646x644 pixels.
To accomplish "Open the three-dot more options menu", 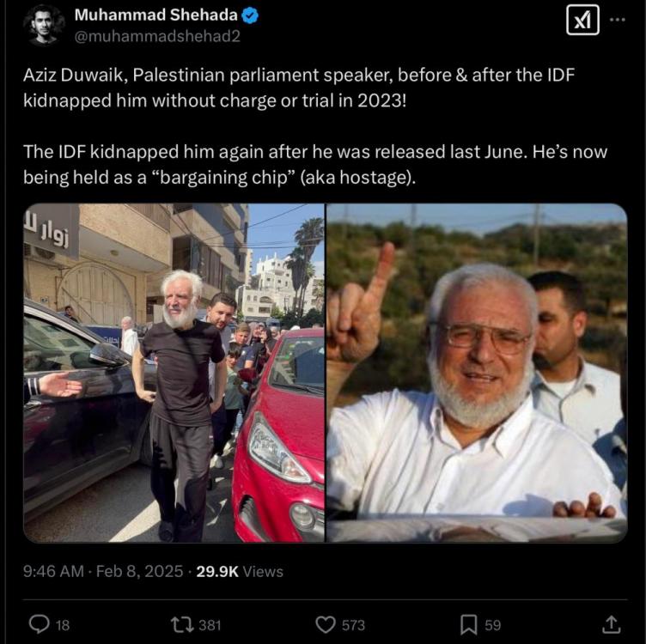I will pyautogui.click(x=616, y=19).
